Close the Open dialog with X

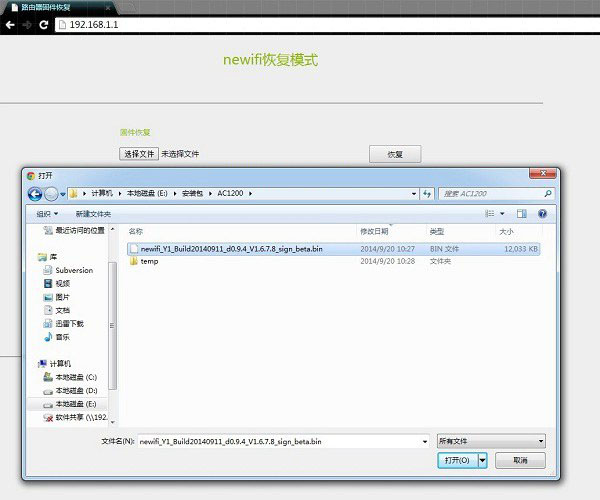(543, 174)
